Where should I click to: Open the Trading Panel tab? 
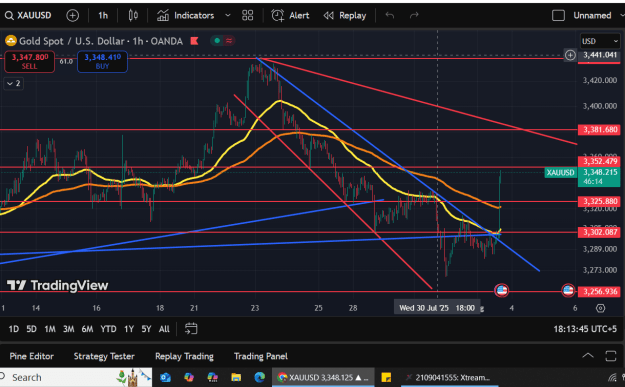261,356
